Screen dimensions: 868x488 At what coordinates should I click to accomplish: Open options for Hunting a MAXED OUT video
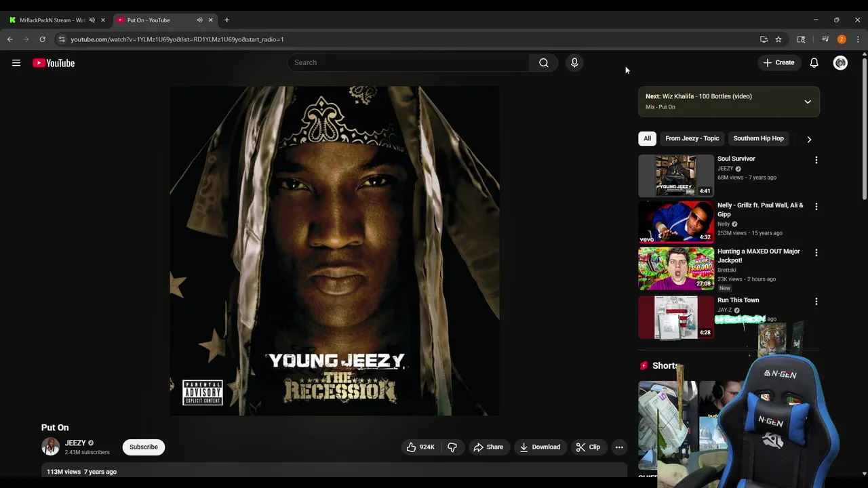816,252
